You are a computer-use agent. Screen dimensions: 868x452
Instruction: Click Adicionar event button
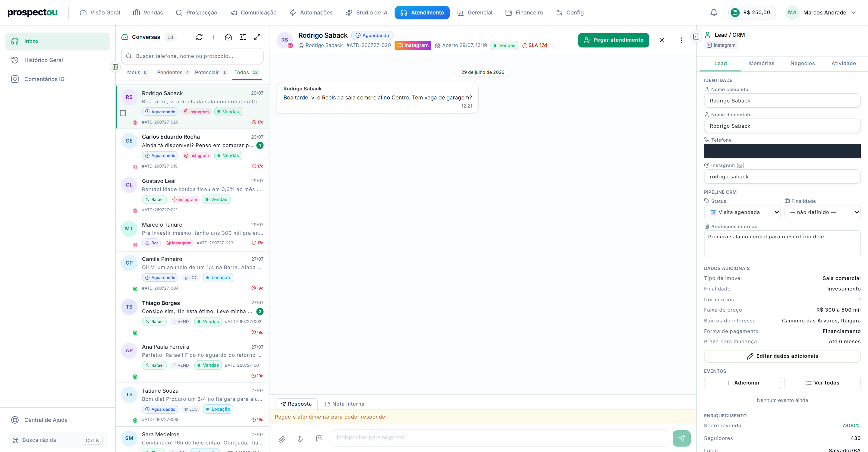(x=742, y=383)
